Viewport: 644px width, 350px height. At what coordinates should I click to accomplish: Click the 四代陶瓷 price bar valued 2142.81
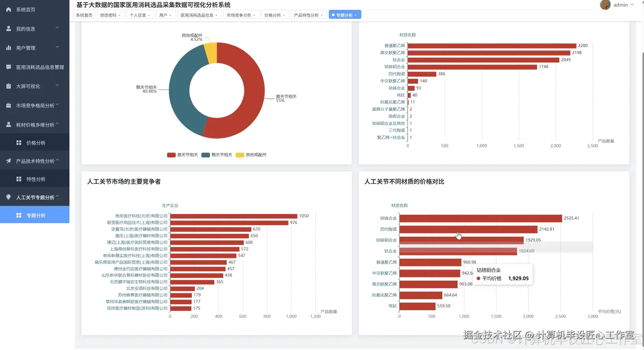click(x=468, y=229)
